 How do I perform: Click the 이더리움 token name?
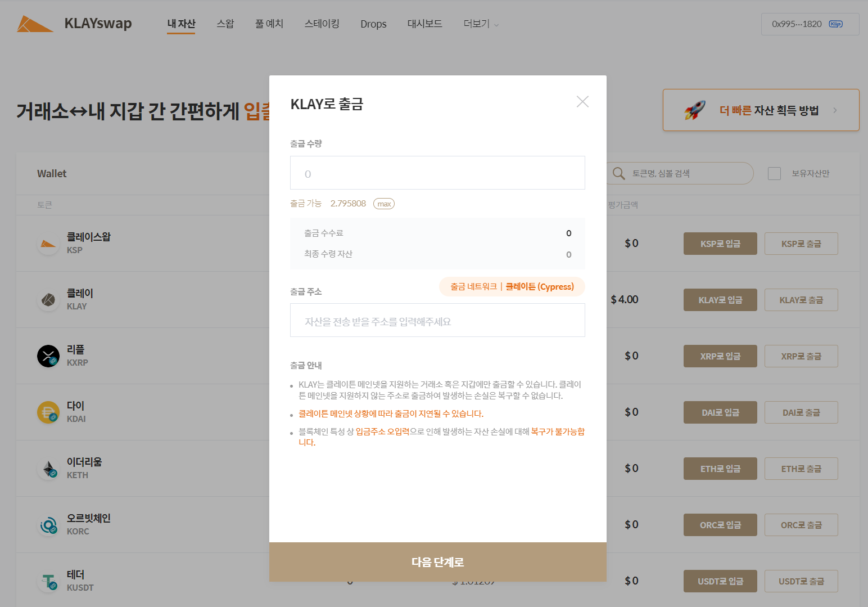(x=84, y=462)
